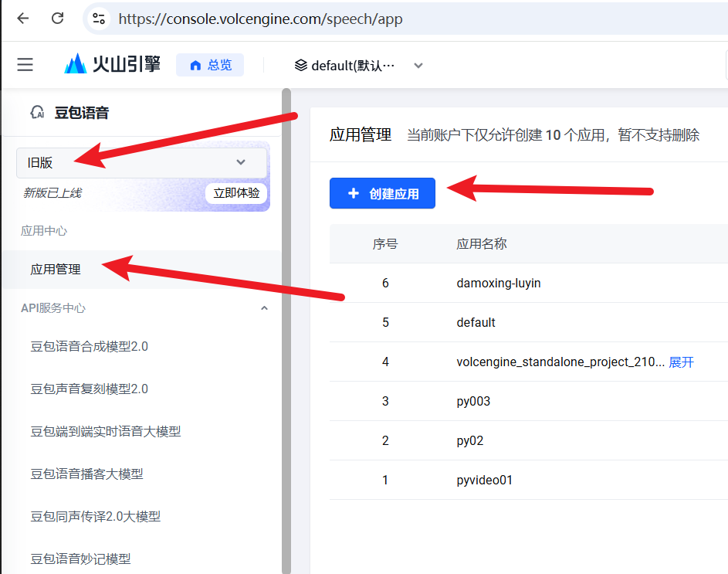Click the browser back arrow
This screenshot has height=574, width=728.
tap(23, 19)
